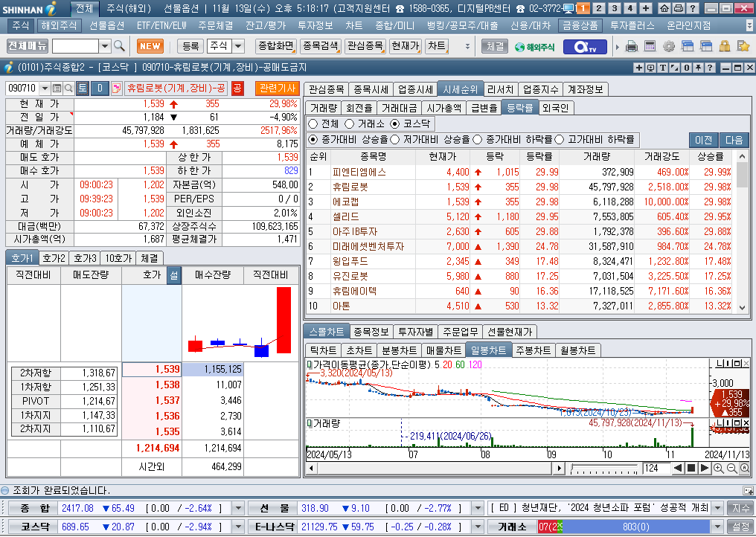Open the 금융상품 menu
The image size is (756, 537).
[580, 25]
